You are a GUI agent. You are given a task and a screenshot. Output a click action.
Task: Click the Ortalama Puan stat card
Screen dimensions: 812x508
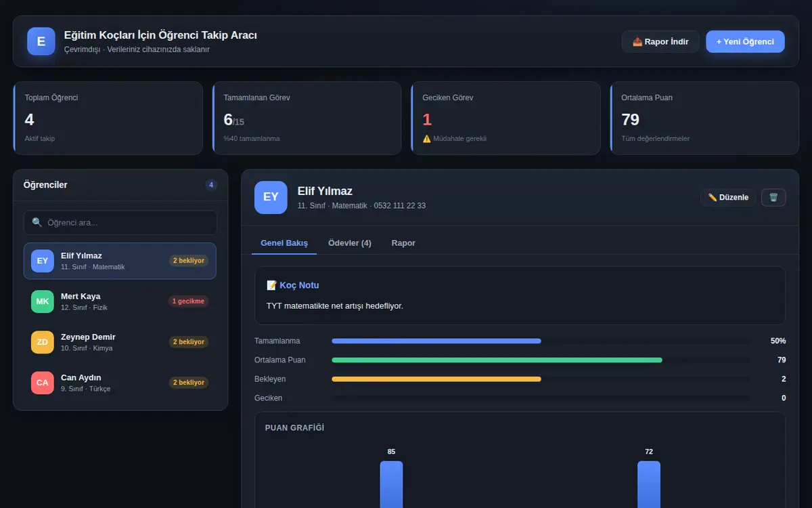click(704, 118)
